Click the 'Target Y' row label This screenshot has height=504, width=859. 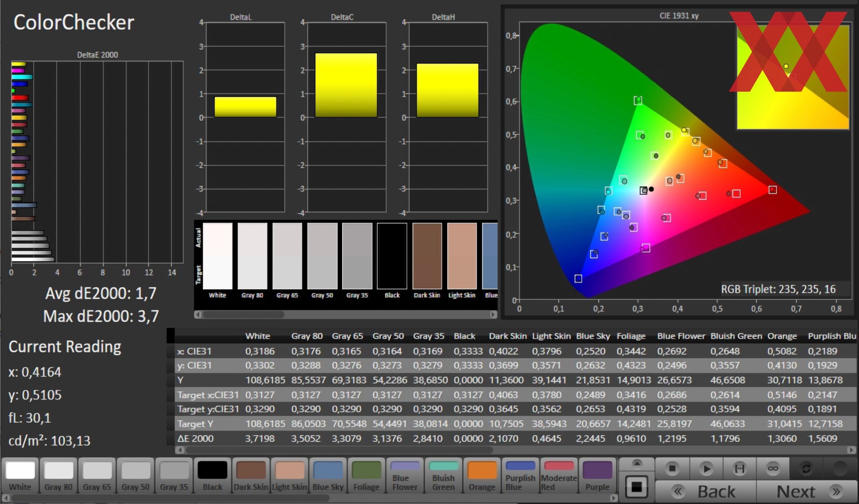pyautogui.click(x=196, y=424)
